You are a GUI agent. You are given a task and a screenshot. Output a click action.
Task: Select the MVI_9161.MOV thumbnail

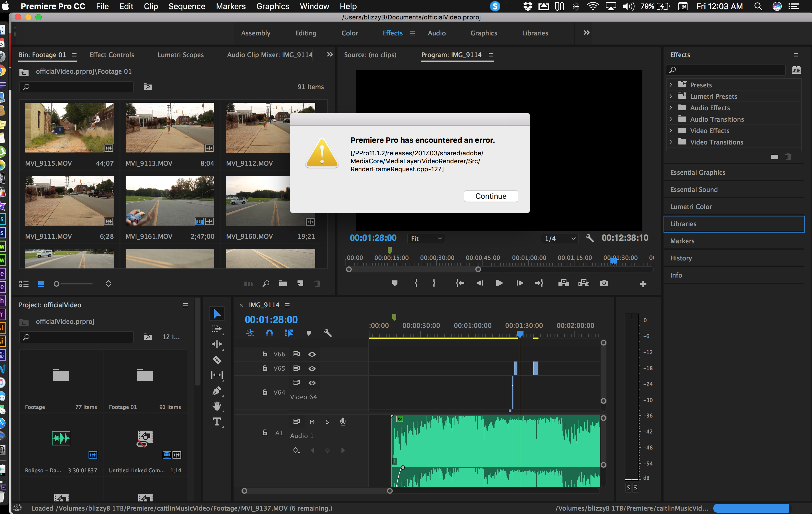(170, 201)
